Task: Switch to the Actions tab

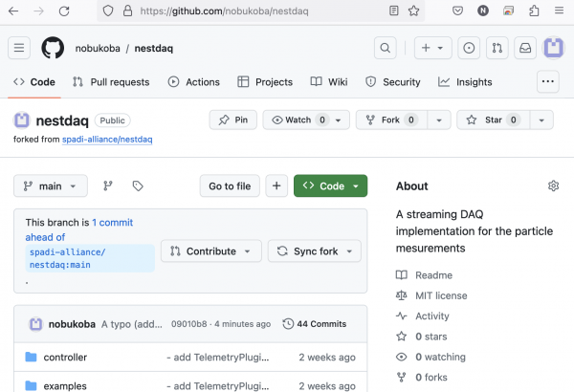Action: (x=193, y=82)
